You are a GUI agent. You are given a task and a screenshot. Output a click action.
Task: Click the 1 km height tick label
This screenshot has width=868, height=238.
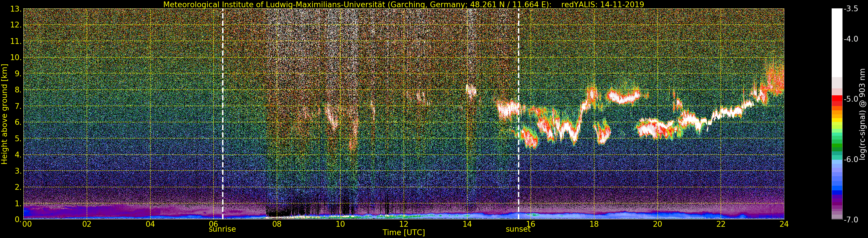[x=18, y=203]
